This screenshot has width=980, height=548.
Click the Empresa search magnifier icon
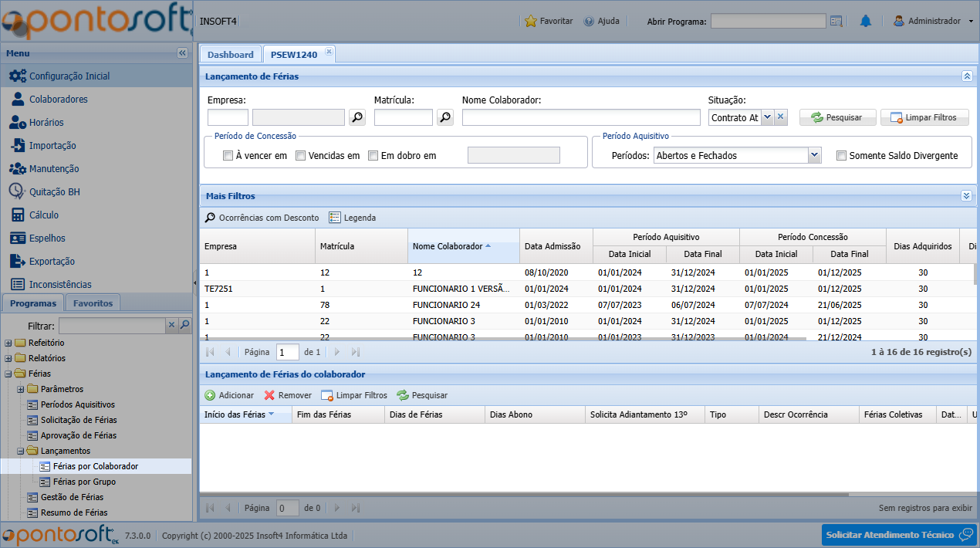[x=357, y=117]
